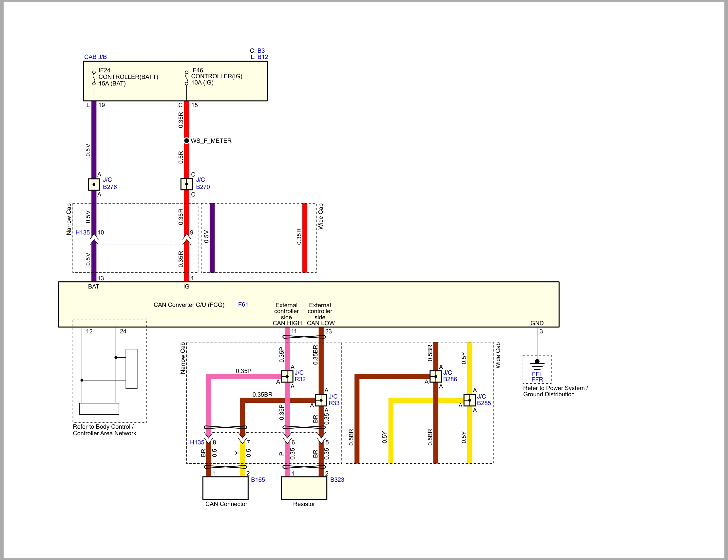Click the Refer to Power System text

[x=556, y=391]
